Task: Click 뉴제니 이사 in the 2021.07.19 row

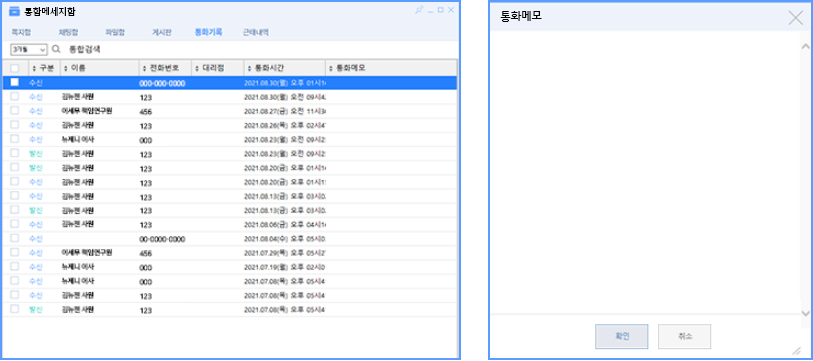Action: [78, 267]
